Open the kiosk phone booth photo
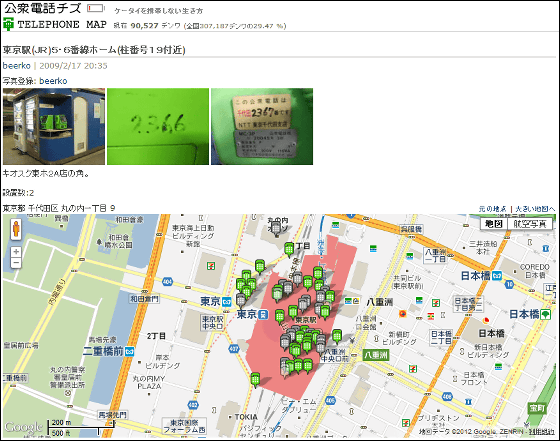Screen dimensions: 560x441 (x=54, y=126)
